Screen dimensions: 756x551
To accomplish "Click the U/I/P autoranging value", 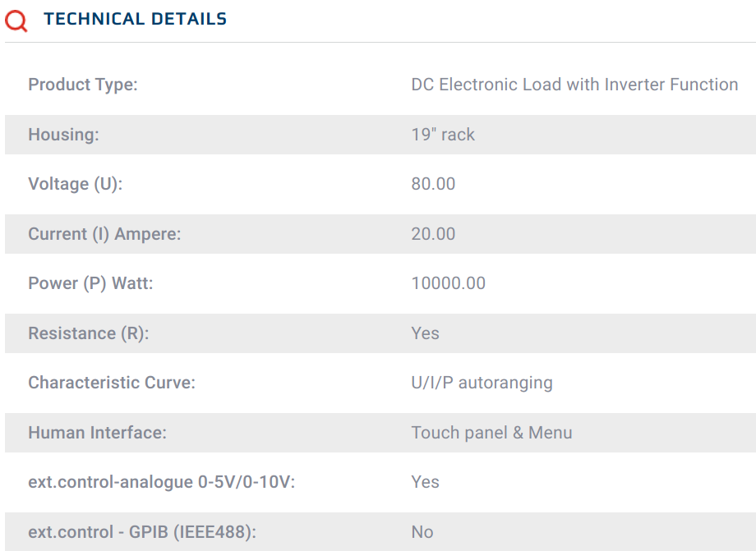I will pos(482,383).
